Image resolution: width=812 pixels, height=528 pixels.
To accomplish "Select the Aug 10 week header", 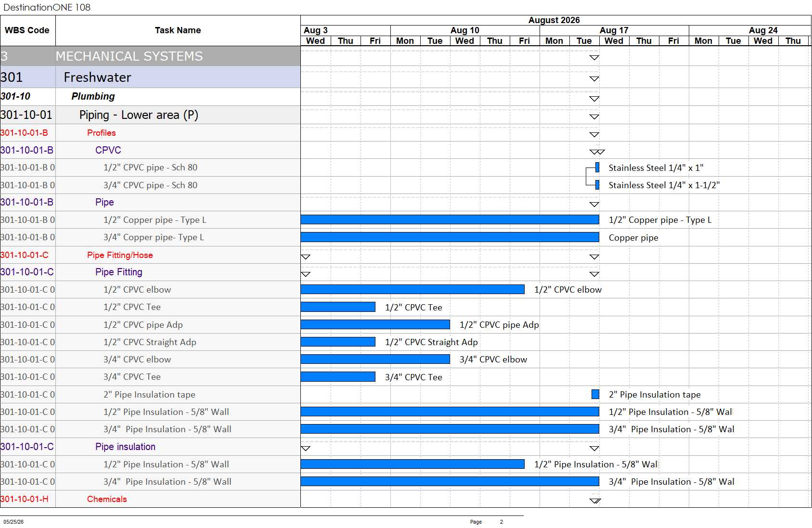I will (x=465, y=30).
